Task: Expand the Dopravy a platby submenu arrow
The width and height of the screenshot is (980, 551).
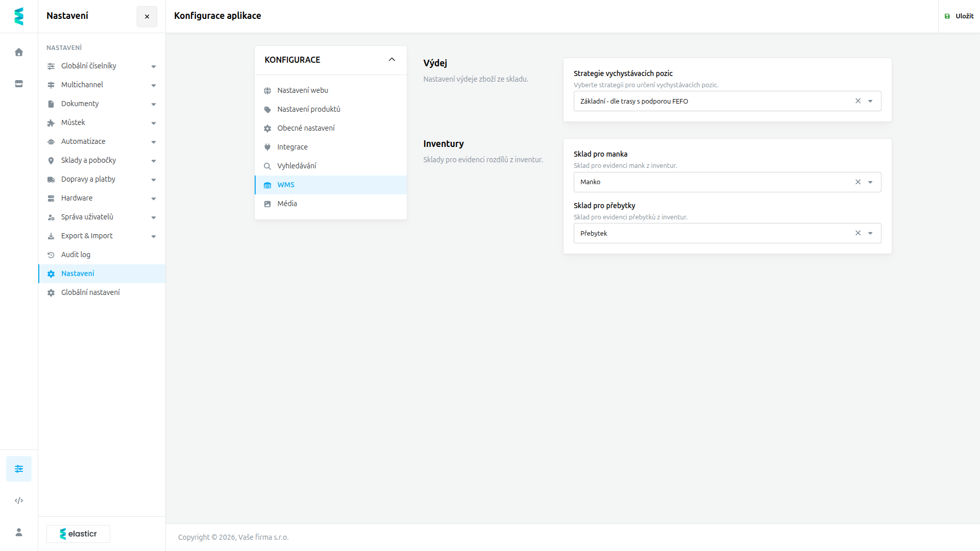Action: tap(154, 180)
